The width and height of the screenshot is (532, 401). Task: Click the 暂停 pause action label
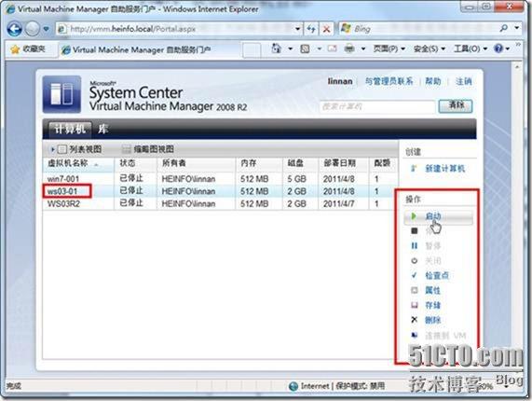tap(433, 246)
